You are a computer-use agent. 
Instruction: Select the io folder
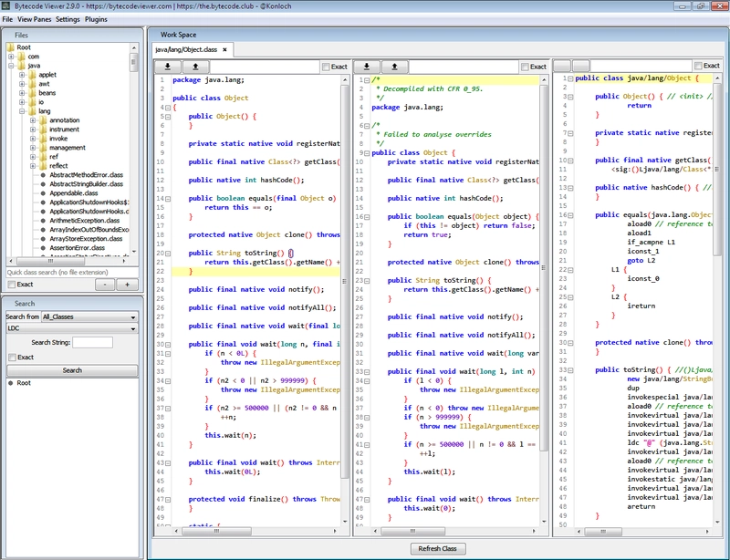[36, 102]
